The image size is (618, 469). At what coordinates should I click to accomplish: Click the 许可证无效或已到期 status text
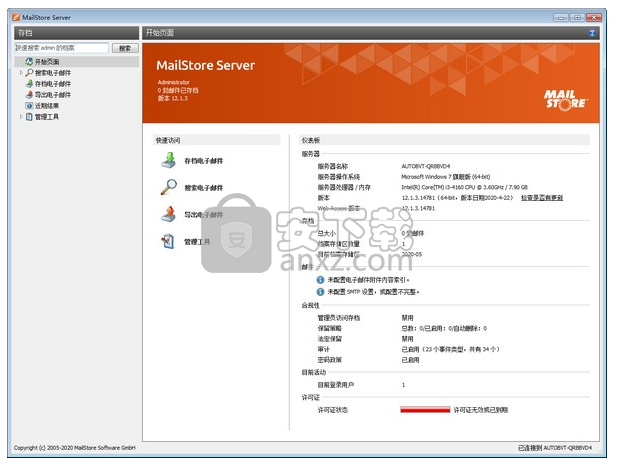pyautogui.click(x=481, y=410)
